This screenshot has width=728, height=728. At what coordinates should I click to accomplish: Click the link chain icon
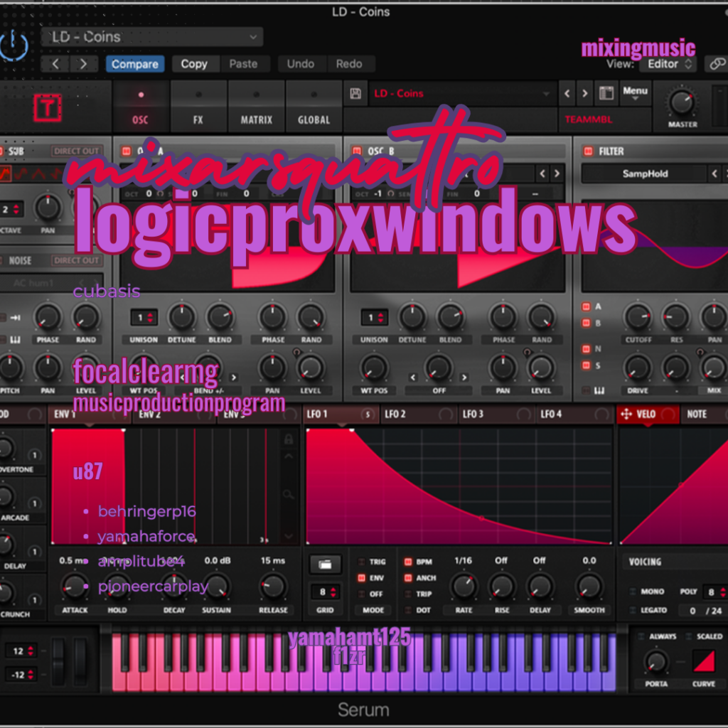click(717, 63)
